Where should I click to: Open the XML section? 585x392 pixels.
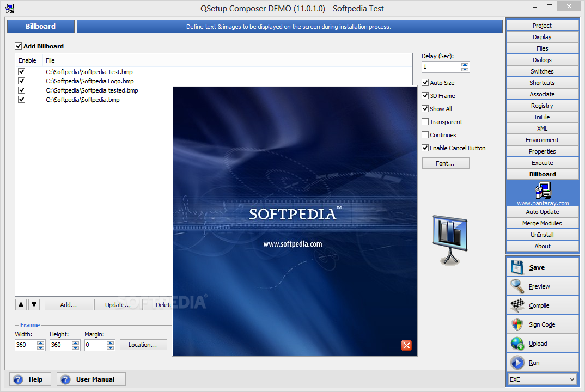tap(543, 128)
